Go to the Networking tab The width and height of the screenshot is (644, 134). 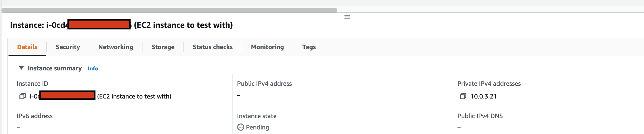click(116, 47)
